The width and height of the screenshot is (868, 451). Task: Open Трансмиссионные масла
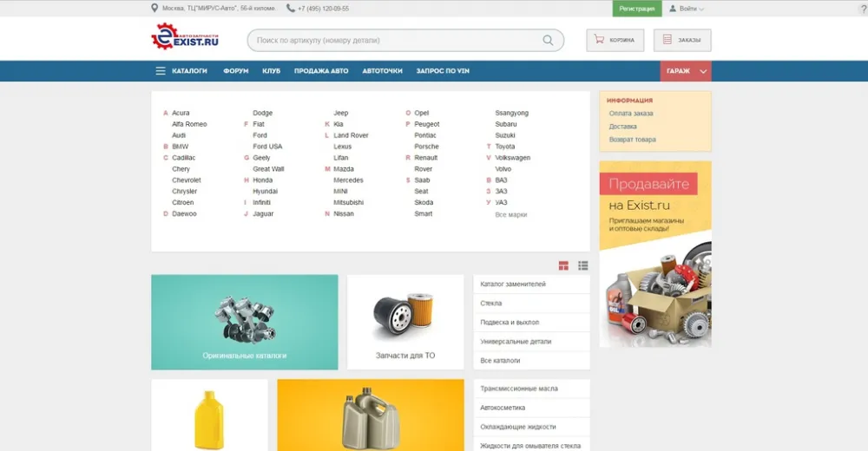[x=531, y=389]
